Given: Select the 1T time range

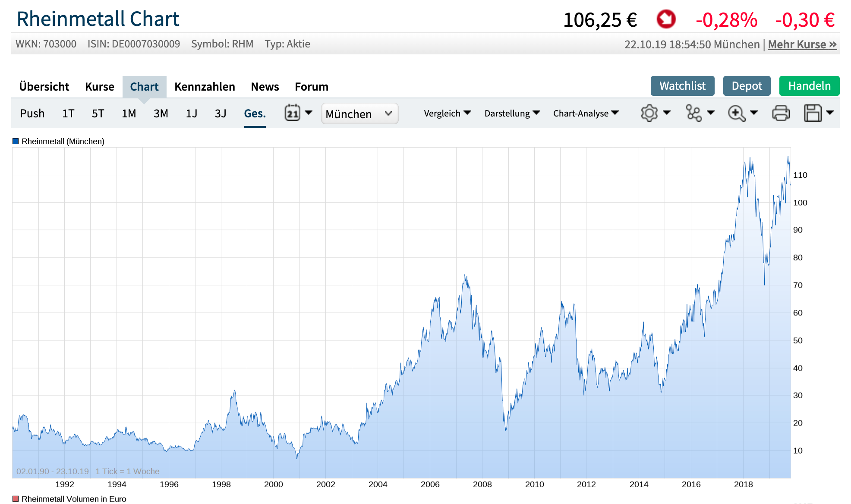Looking at the screenshot, I should (x=68, y=113).
